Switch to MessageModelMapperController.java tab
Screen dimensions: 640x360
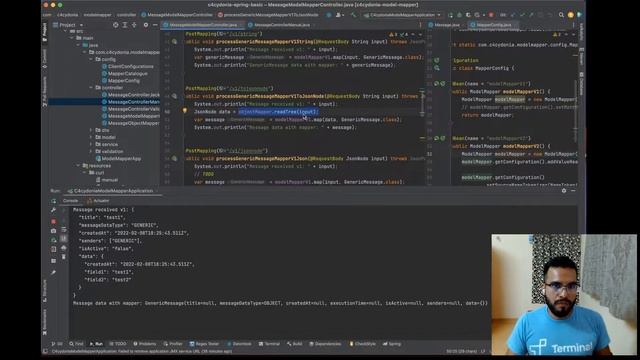(203, 25)
